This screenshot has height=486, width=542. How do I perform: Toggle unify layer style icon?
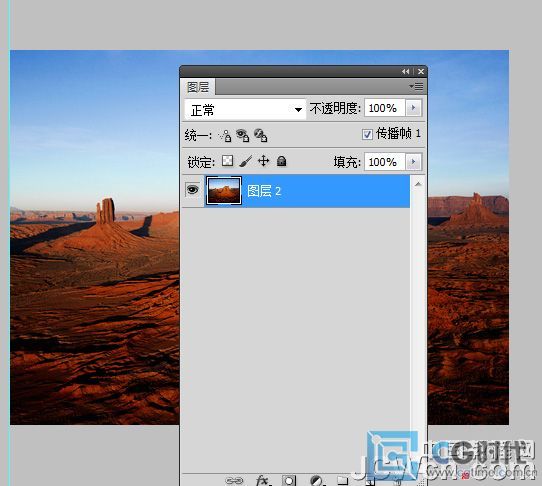point(261,135)
